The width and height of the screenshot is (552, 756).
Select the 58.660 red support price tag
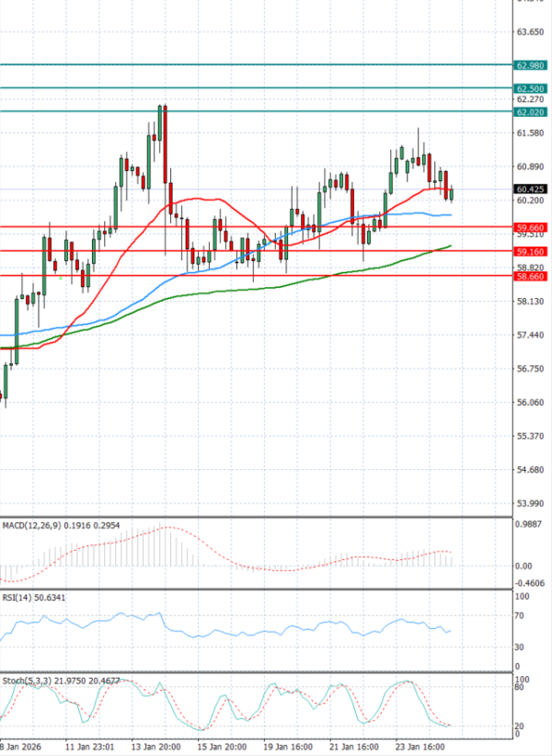click(531, 276)
